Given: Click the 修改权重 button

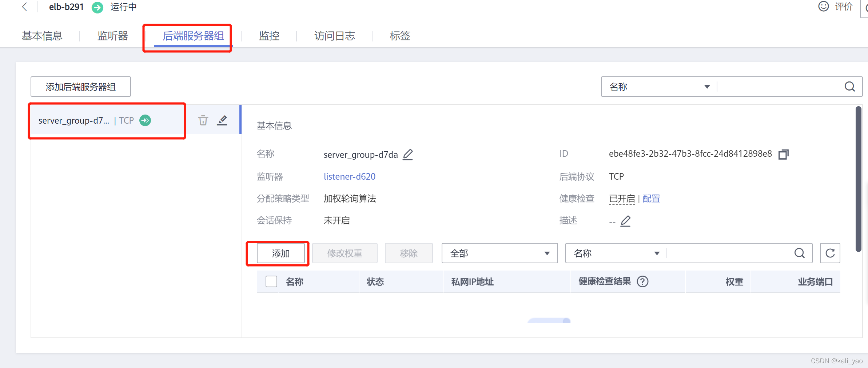Looking at the screenshot, I should 345,253.
